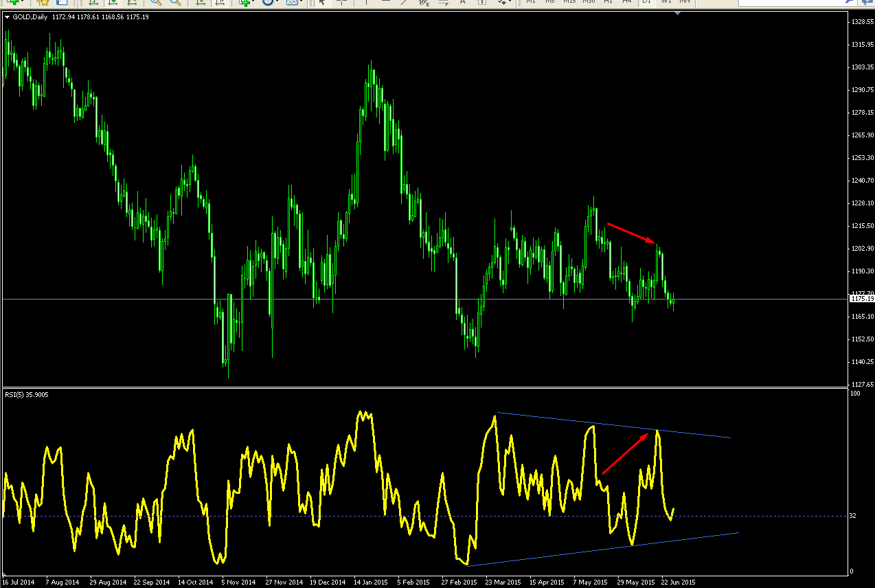Image resolution: width=875 pixels, height=588 pixels.
Task: Click the search input field in toolbar
Action: click(x=791, y=2)
